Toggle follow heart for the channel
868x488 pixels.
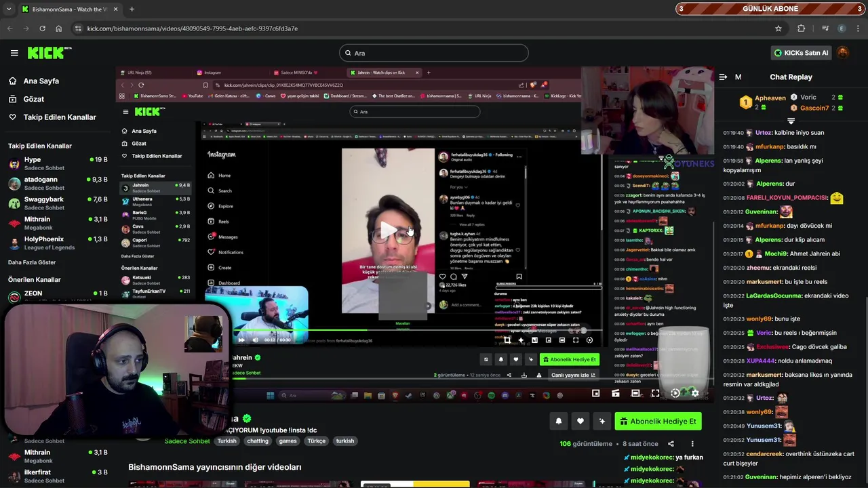coord(580,421)
